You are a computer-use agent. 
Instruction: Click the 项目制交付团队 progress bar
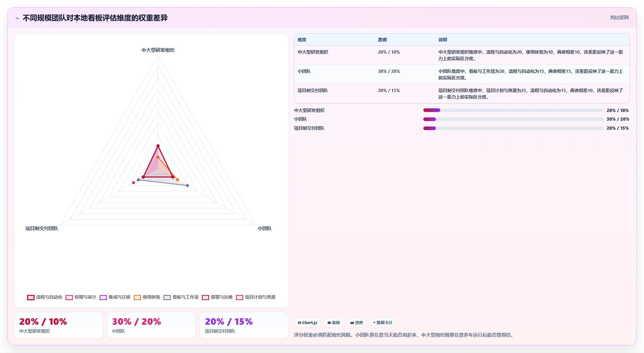click(x=513, y=128)
